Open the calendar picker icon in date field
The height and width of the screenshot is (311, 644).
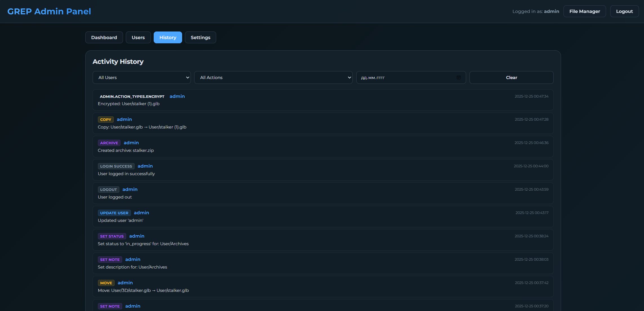459,77
